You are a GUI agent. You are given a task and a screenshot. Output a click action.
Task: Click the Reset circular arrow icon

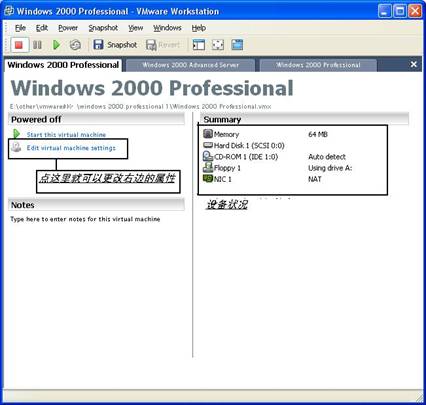75,45
